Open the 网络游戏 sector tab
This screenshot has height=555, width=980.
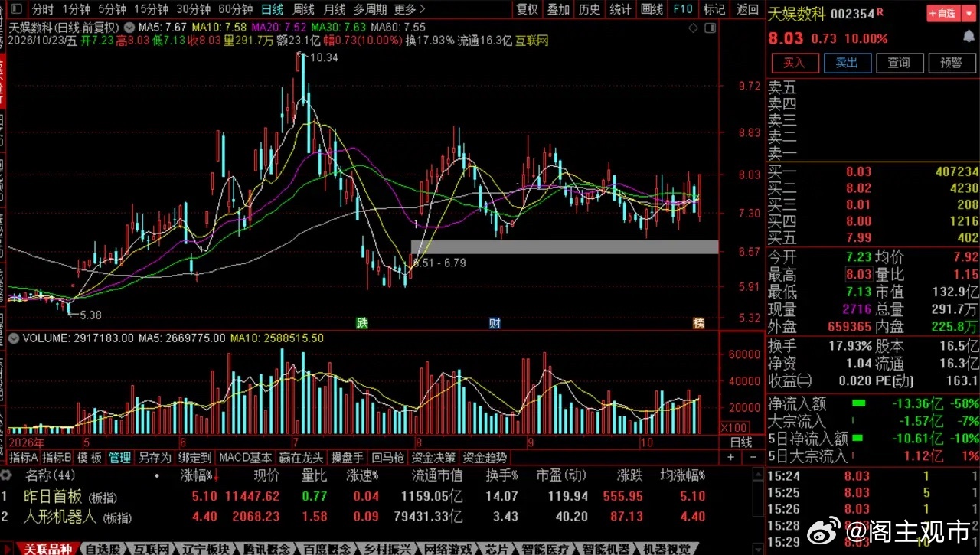pyautogui.click(x=446, y=549)
